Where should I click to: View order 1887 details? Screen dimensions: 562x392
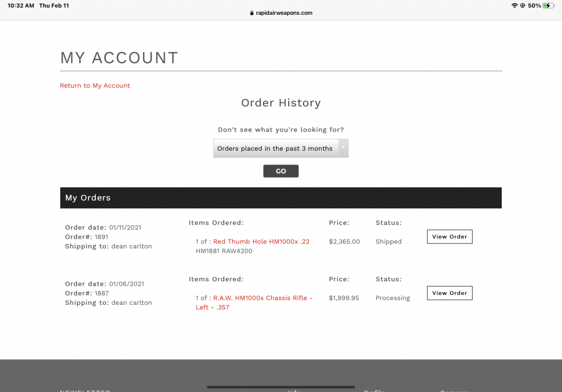click(x=449, y=293)
